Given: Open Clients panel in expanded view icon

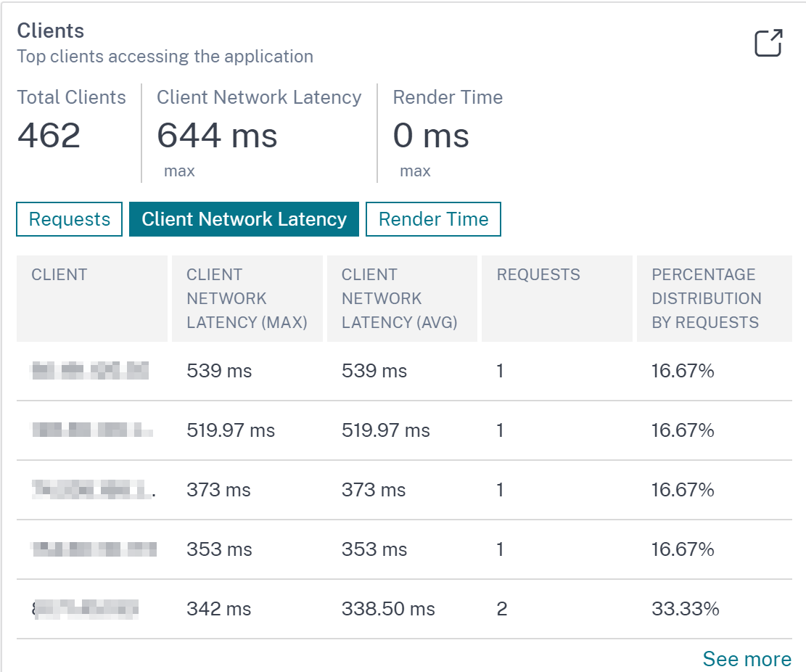Looking at the screenshot, I should pyautogui.click(x=768, y=43).
